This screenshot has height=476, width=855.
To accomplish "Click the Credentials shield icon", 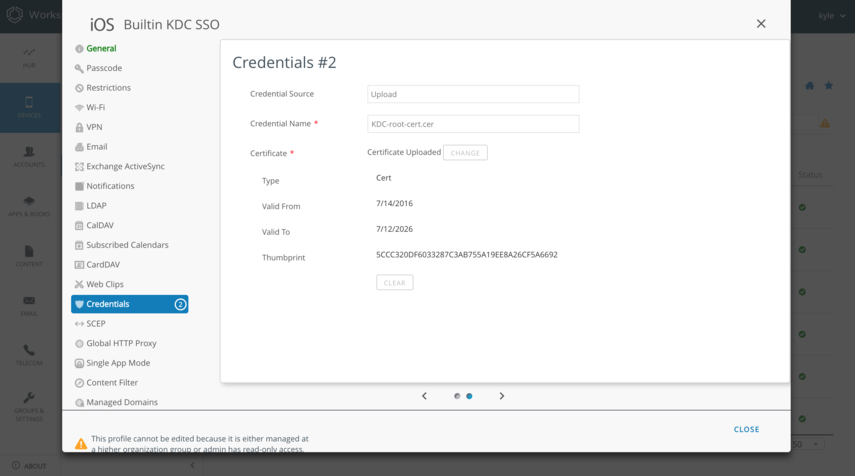I will [79, 304].
